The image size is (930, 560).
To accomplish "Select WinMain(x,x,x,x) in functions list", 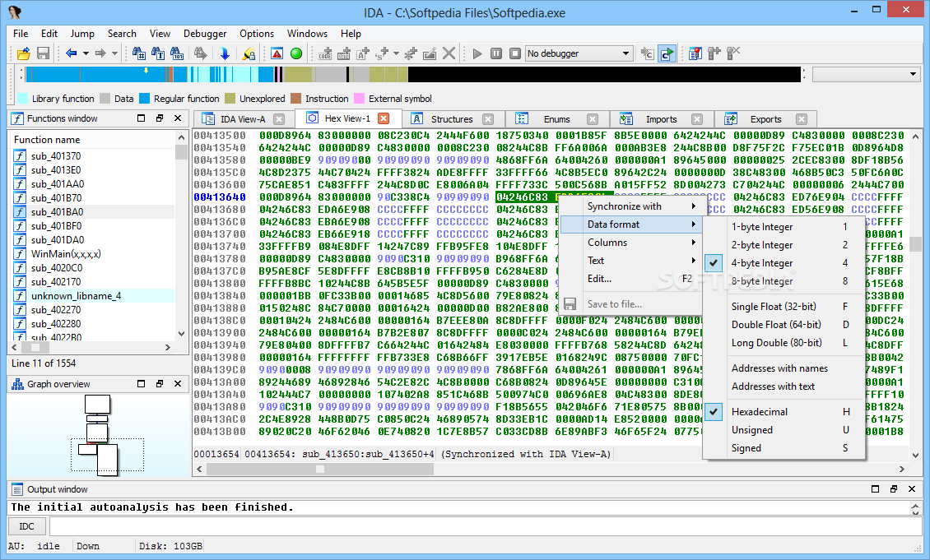I will [x=92, y=253].
